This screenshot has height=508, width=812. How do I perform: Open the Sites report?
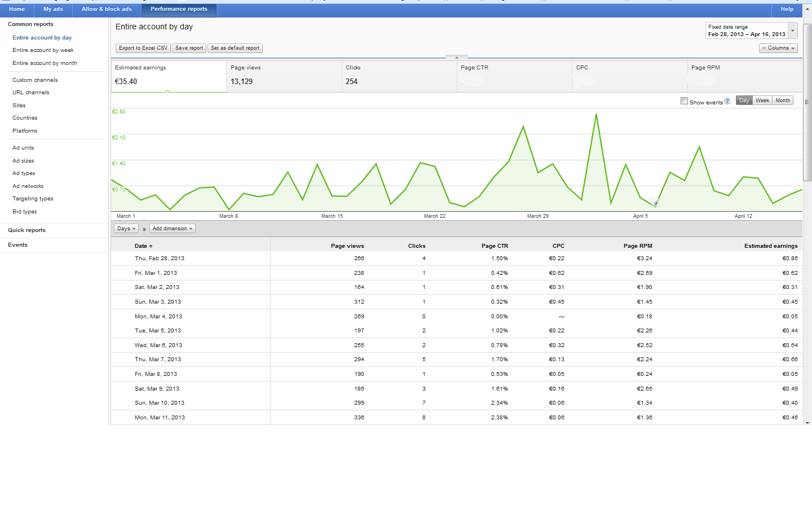click(19, 106)
